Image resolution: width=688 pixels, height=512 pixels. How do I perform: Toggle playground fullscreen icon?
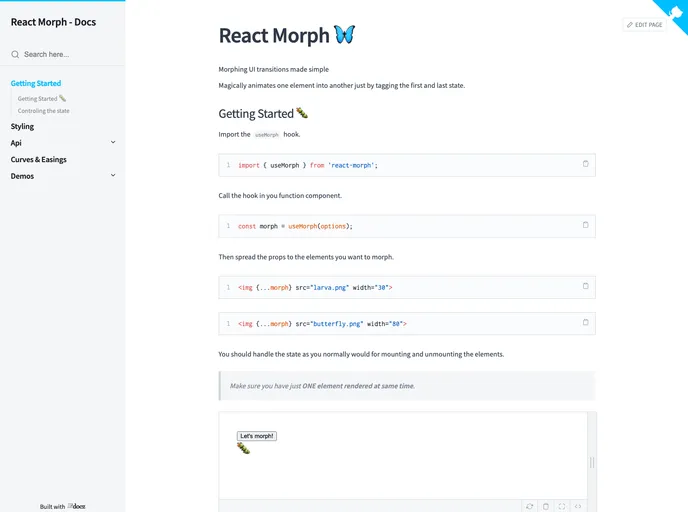click(x=562, y=506)
